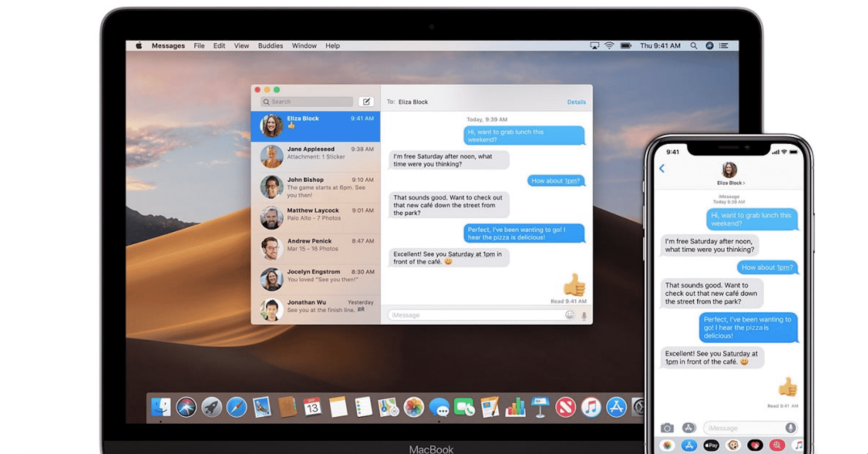
Task: Open the emoji picker in message field
Action: point(570,315)
